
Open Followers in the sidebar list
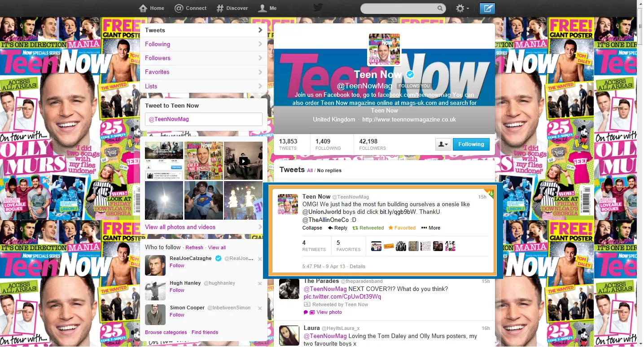tap(204, 58)
